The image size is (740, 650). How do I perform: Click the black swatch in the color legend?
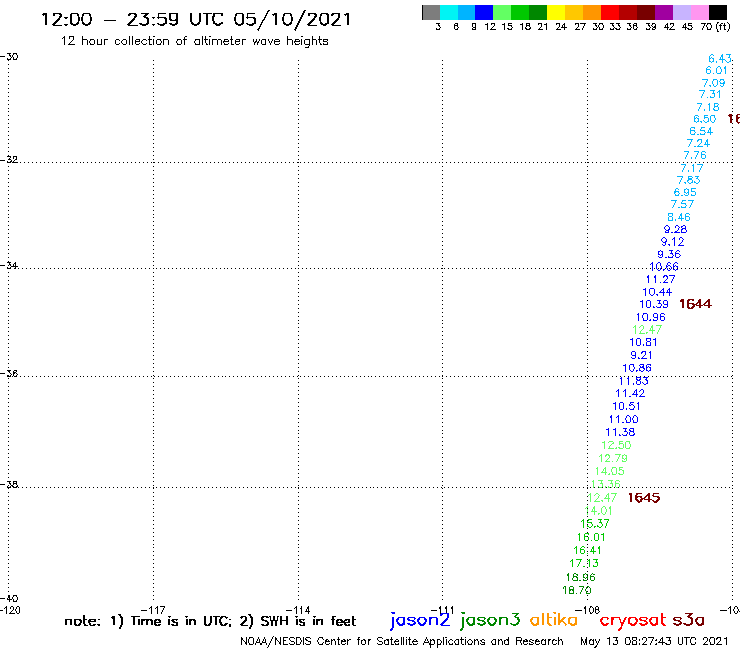pyautogui.click(x=718, y=12)
